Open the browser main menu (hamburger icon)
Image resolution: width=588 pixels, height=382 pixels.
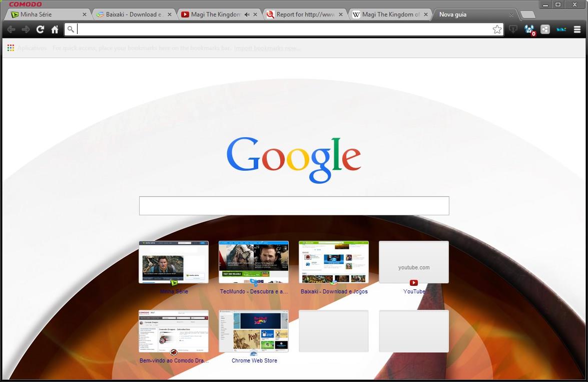click(577, 29)
